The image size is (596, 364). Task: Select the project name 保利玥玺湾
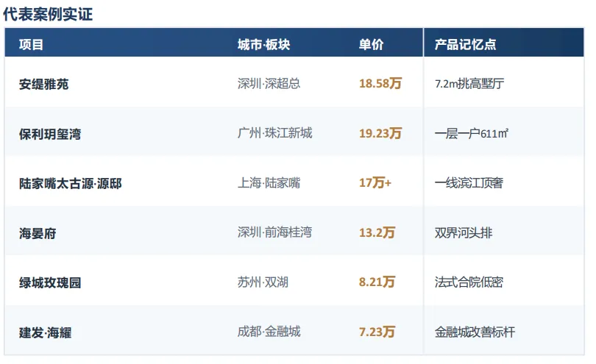[50, 134]
